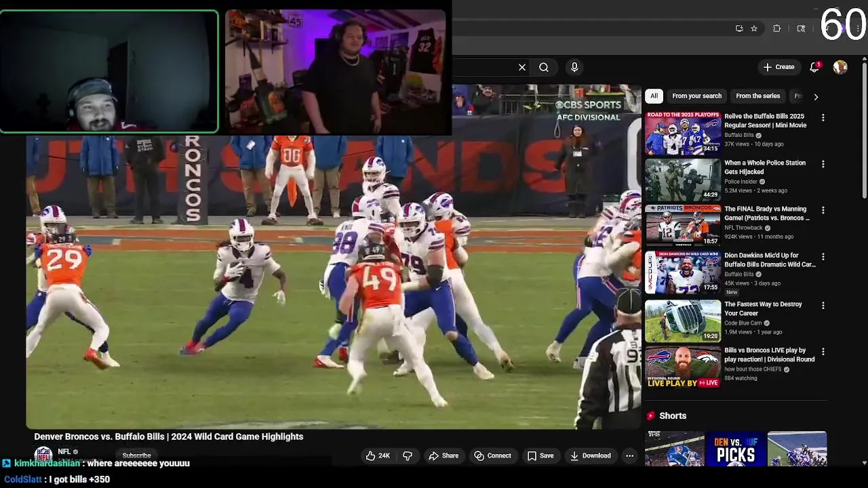868x488 pixels.
Task: Open options for Fastest Way to Destroy video
Action: tap(823, 306)
